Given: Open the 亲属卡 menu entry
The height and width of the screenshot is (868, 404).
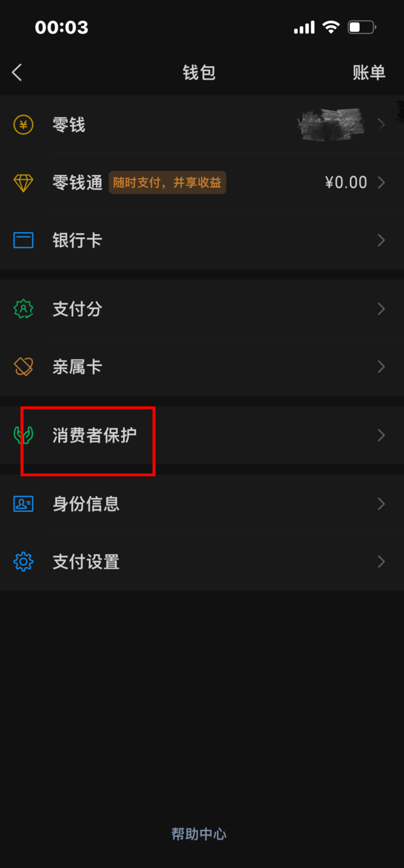Looking at the screenshot, I should [x=202, y=367].
